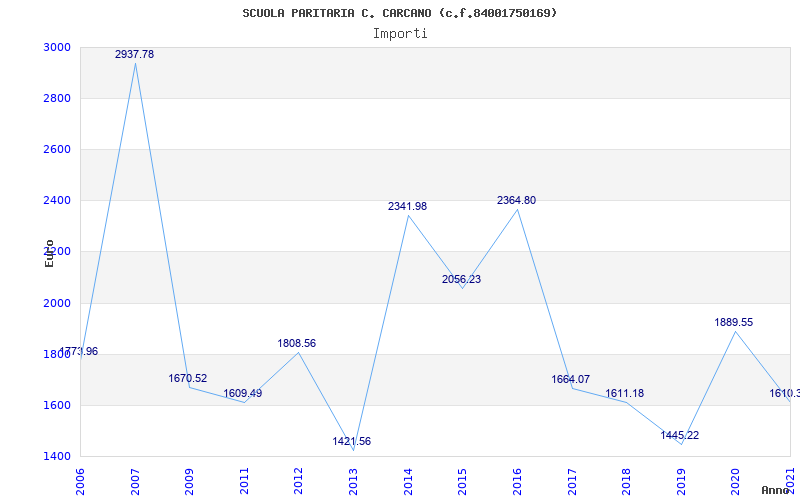The height and width of the screenshot is (500, 800).
Task: Select the 2341.98 data label
Action: point(407,207)
